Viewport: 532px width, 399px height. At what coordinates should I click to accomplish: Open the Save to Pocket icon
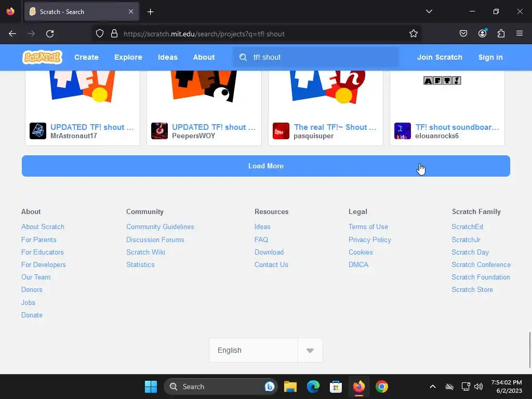463,34
